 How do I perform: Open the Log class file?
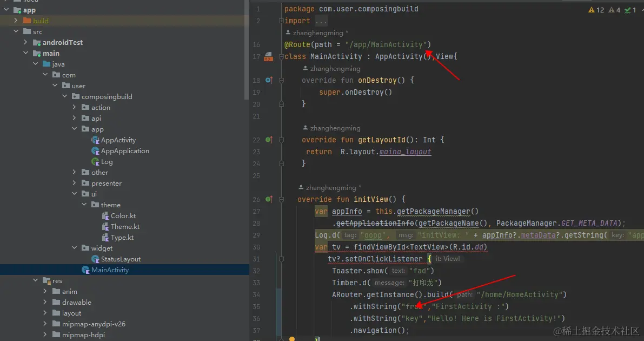coord(107,162)
